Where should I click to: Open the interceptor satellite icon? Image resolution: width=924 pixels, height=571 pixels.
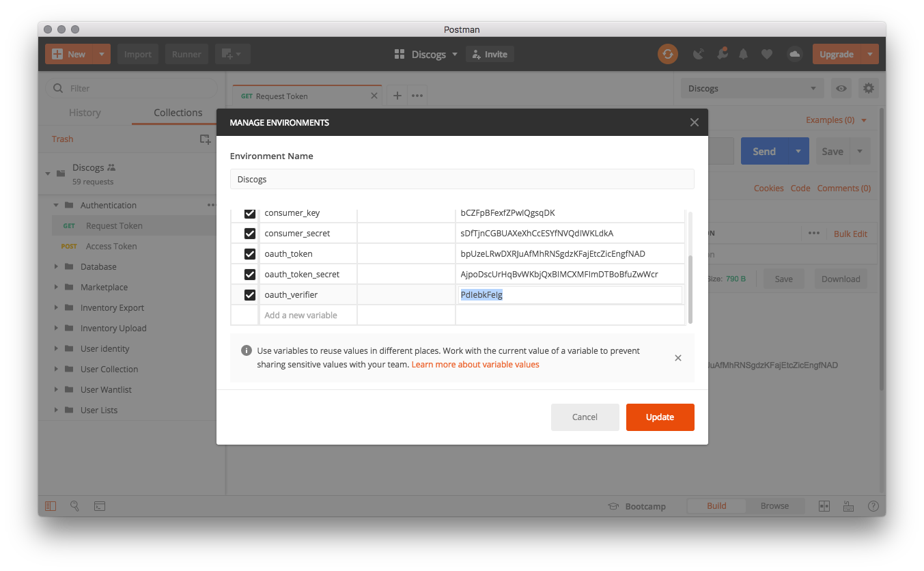click(x=698, y=54)
